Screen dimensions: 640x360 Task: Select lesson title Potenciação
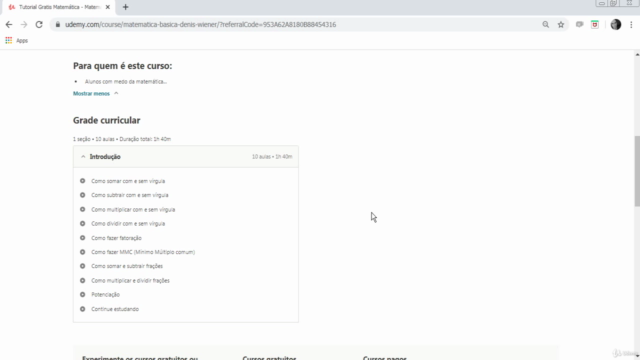(105, 295)
